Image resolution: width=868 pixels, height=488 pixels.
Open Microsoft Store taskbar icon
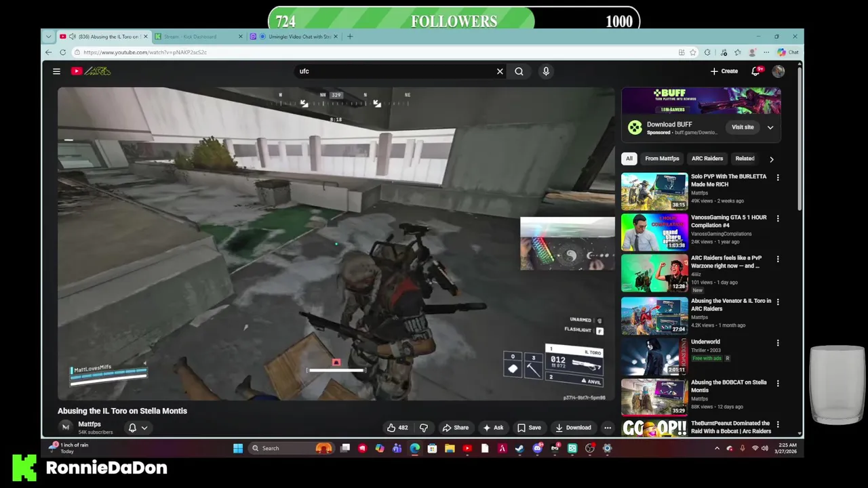[x=432, y=448]
